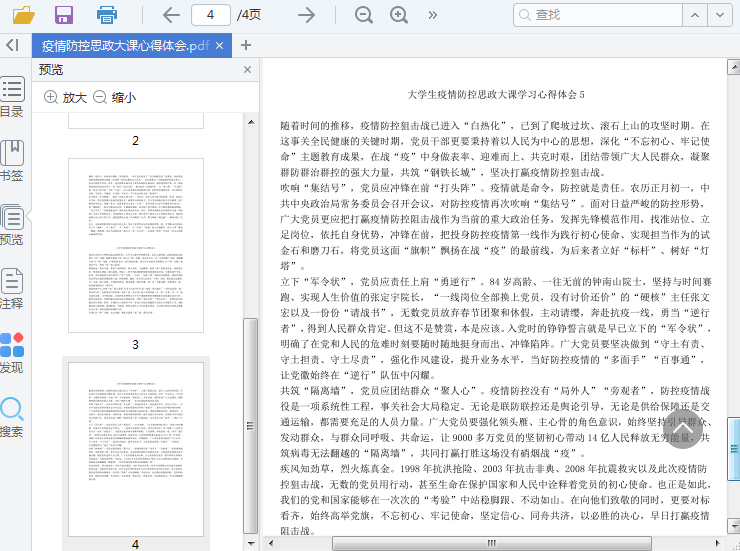Viewport: 740px width, 551px height.
Task: Open the 发现 discover sidebar
Action: (12, 352)
